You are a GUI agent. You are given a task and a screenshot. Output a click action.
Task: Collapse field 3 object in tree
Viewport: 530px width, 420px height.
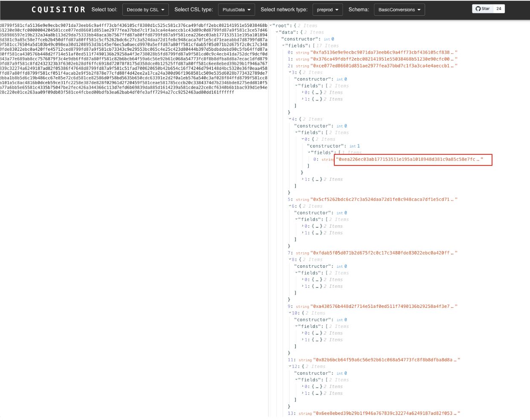pyautogui.click(x=290, y=72)
